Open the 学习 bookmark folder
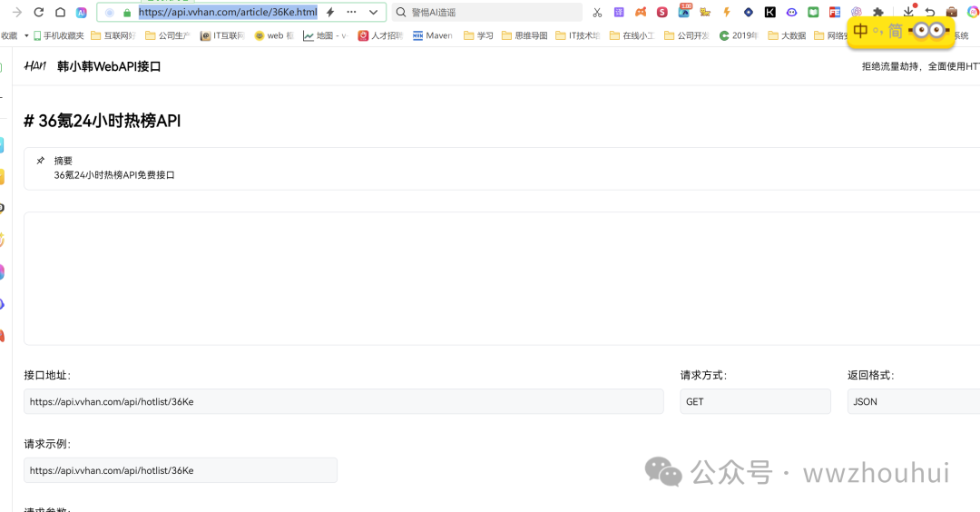This screenshot has width=980, height=512. (x=478, y=35)
